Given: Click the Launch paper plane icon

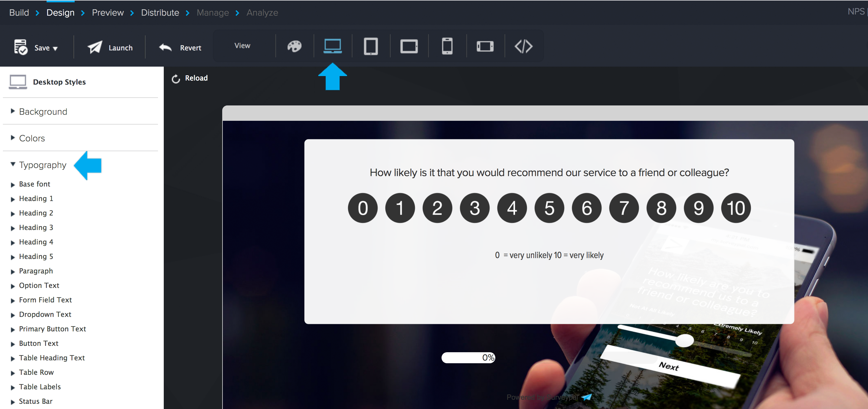Looking at the screenshot, I should pos(95,47).
